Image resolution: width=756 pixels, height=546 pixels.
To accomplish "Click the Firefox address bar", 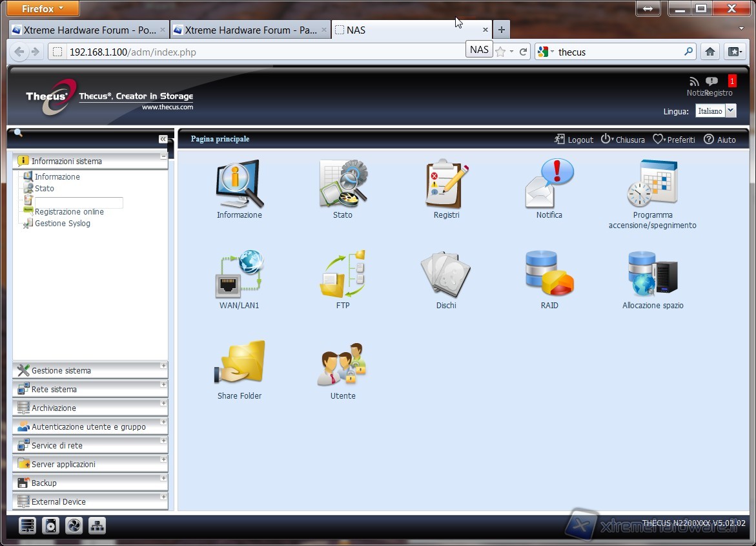I will pyautogui.click(x=258, y=52).
